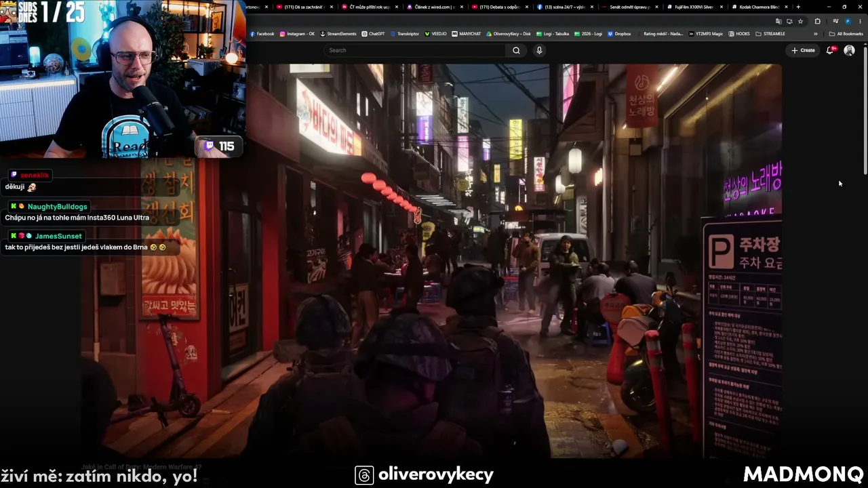Image resolution: width=868 pixels, height=488 pixels.
Task: Open the YouTube notifications bell
Action: 830,50
